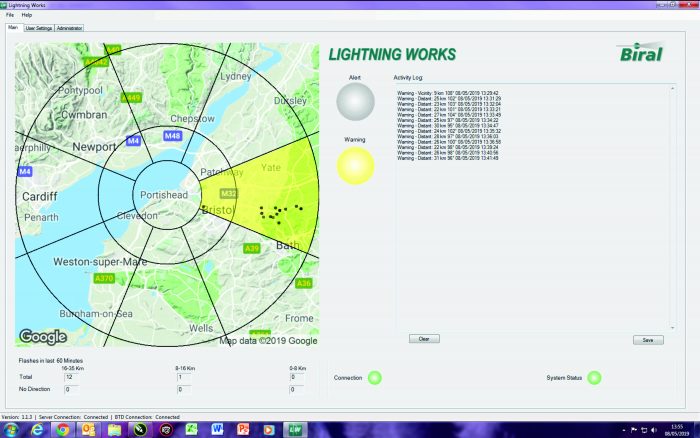Open Google Chrome from the taskbar
Screen dimensions: 700x438
[63, 429]
